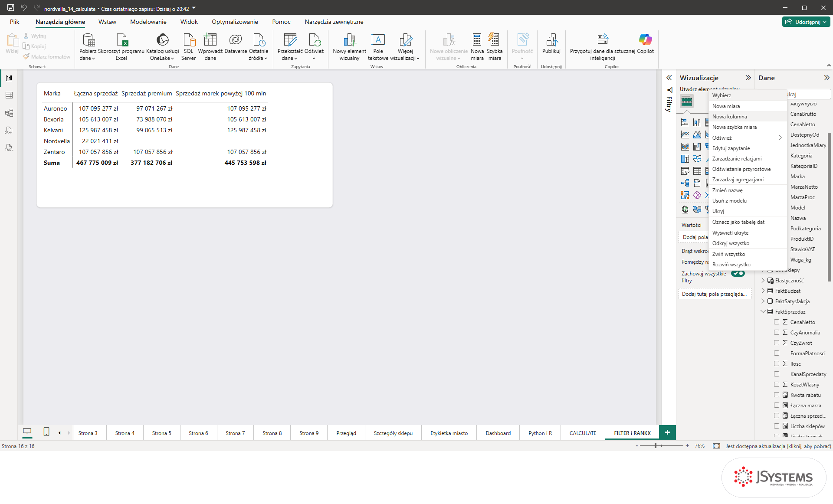
Task: Open Przekształć dane editor
Action: (290, 40)
